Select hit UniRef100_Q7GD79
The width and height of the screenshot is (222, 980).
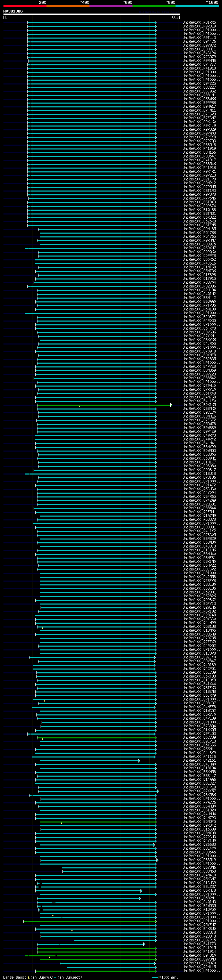199,57
